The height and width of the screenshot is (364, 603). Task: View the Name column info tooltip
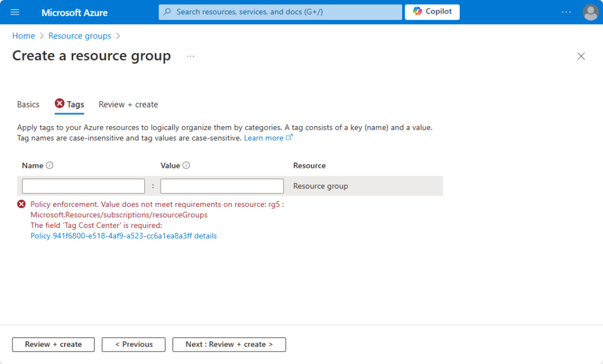coord(49,166)
